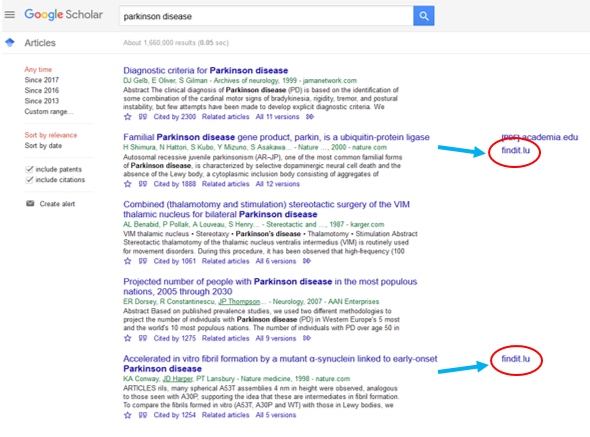Star the Accelerated in vitro fibril article
The image size is (590, 437).
128,415
